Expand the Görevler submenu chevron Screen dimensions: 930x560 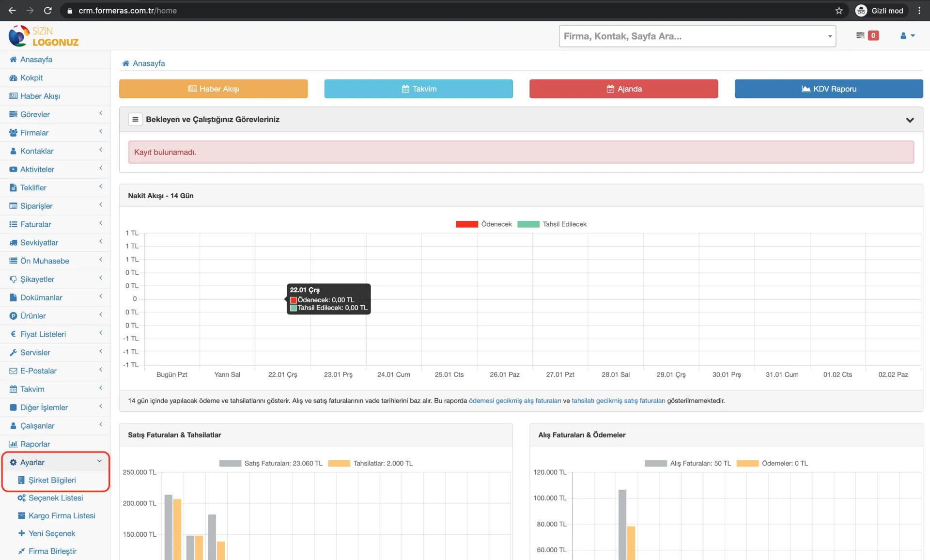[101, 113]
